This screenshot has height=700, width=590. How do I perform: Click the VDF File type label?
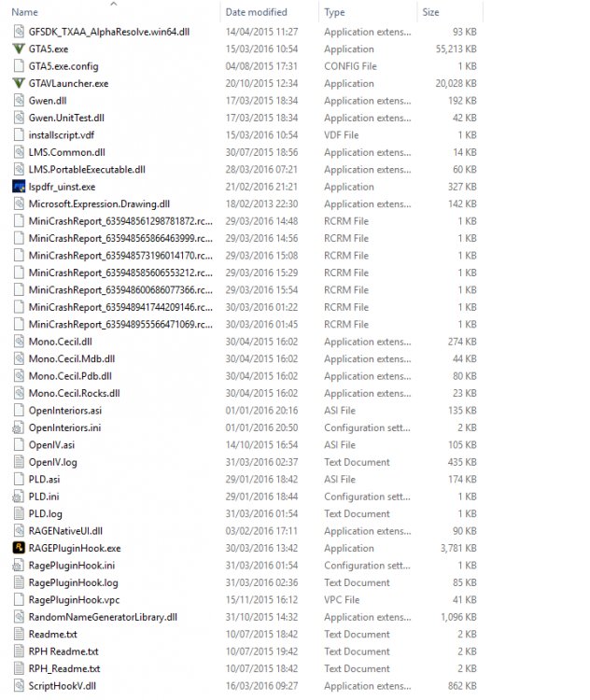342,134
